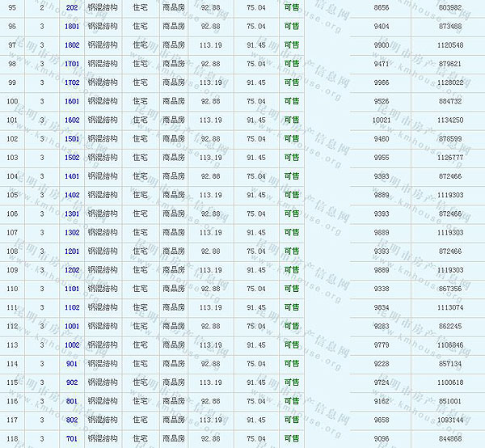Click unit price 10021 cell
This screenshot has width=485, height=448.
[382, 120]
